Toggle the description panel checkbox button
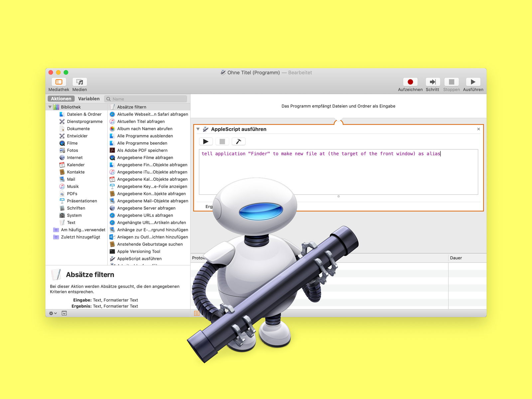The image size is (532, 399). 64,313
